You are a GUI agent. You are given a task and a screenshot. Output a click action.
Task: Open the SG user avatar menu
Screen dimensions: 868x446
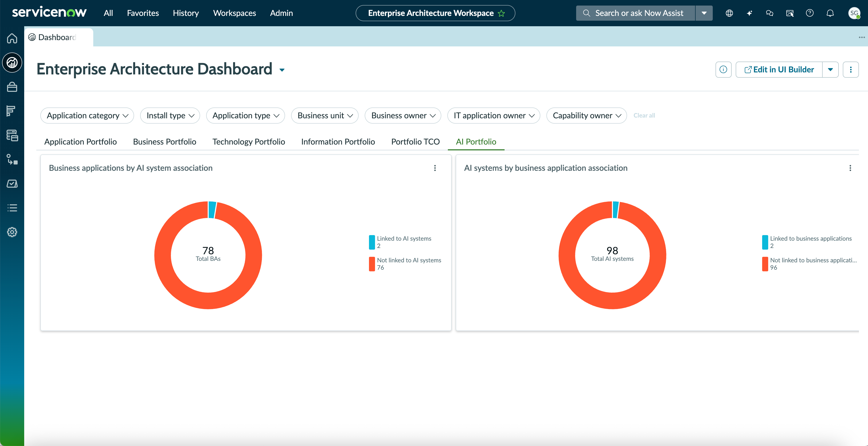pyautogui.click(x=854, y=13)
